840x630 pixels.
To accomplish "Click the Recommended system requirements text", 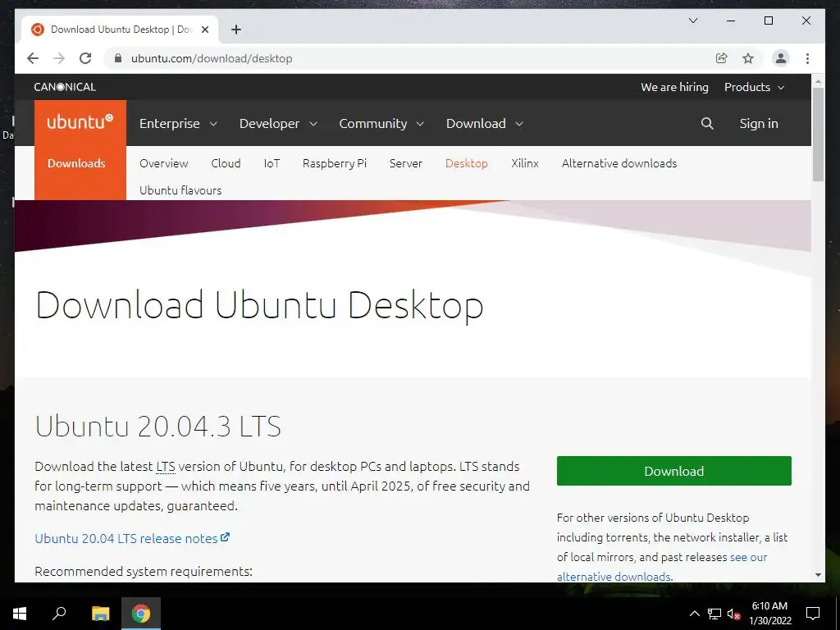I will pos(144,571).
